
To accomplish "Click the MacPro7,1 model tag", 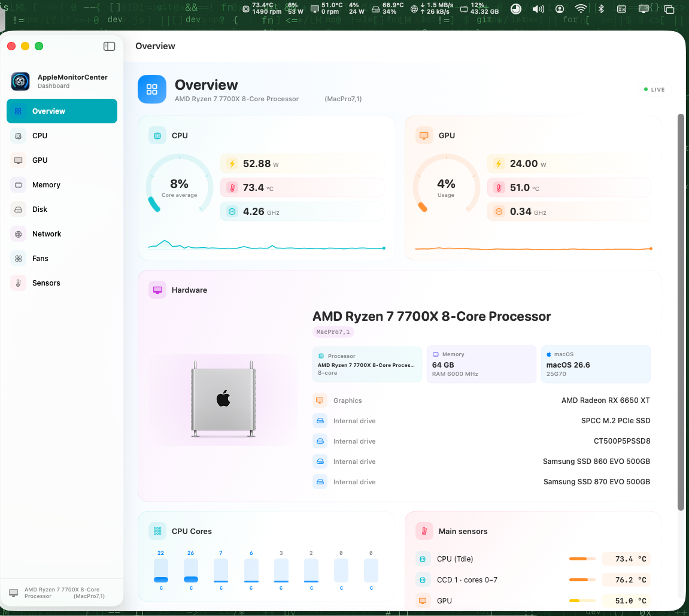I will [x=333, y=332].
